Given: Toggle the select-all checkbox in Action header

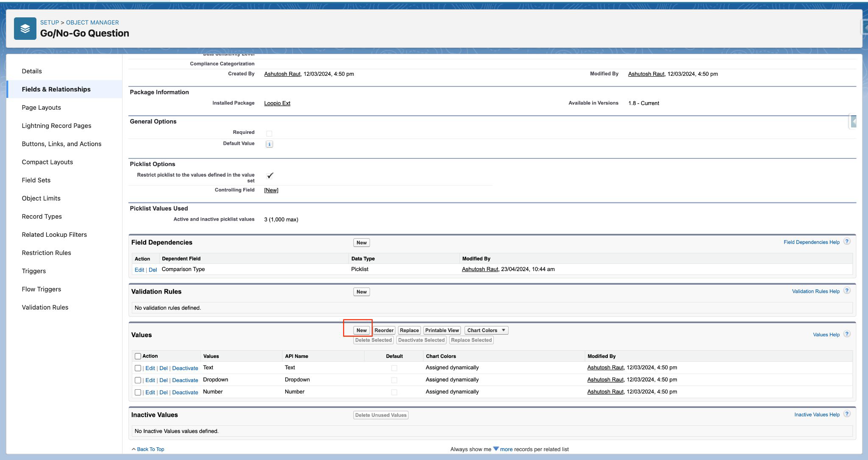Looking at the screenshot, I should point(138,356).
